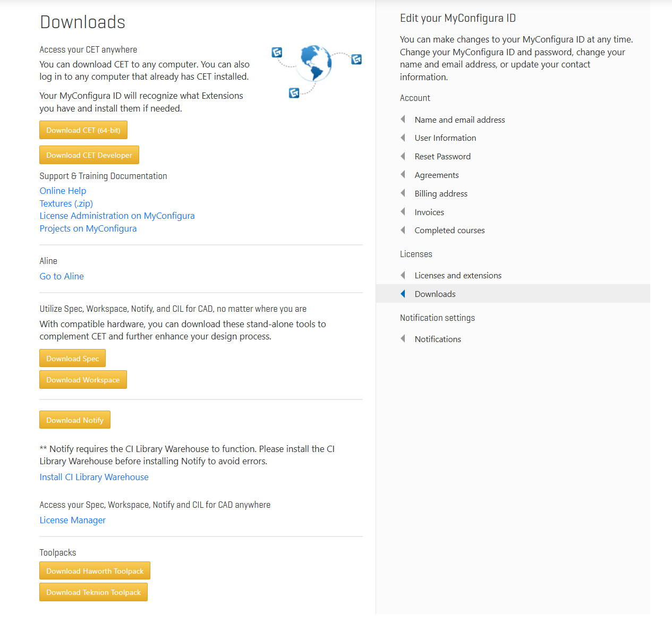Download CET 64-bit installer

pyautogui.click(x=83, y=130)
